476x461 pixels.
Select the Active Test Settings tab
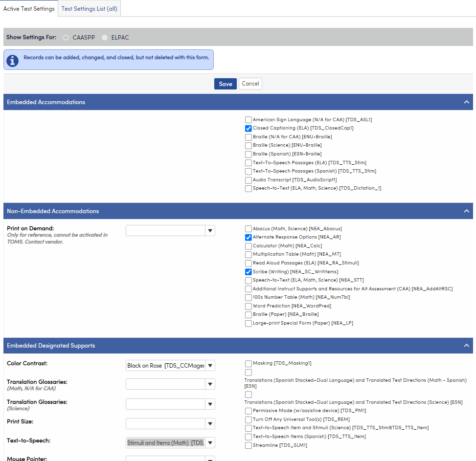pyautogui.click(x=28, y=8)
